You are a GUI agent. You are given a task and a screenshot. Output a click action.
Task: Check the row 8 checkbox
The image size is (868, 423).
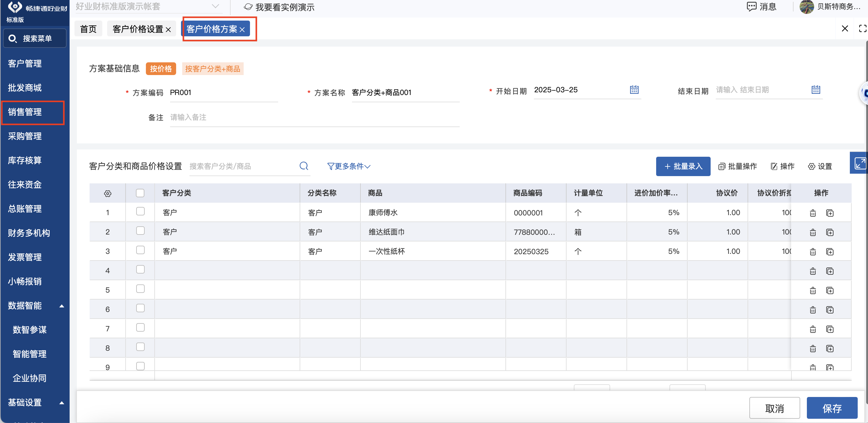pyautogui.click(x=140, y=347)
